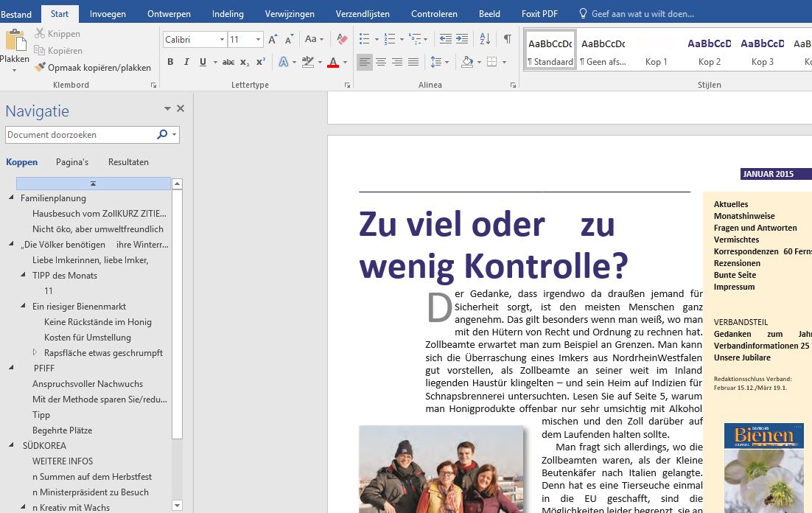The height and width of the screenshot is (513, 812).
Task: Collapse the TIPP des Monats heading
Action: point(24,275)
